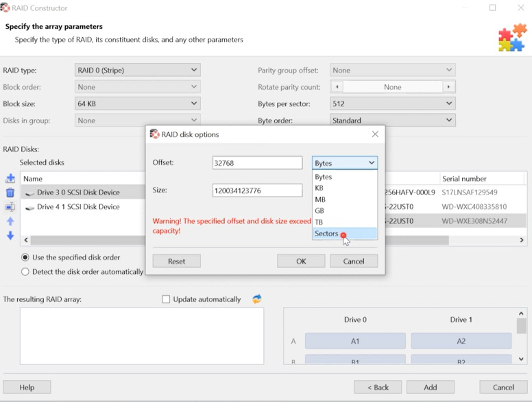The height and width of the screenshot is (402, 532).
Task: Click the colorful puzzle pieces logo
Action: [x=512, y=37]
